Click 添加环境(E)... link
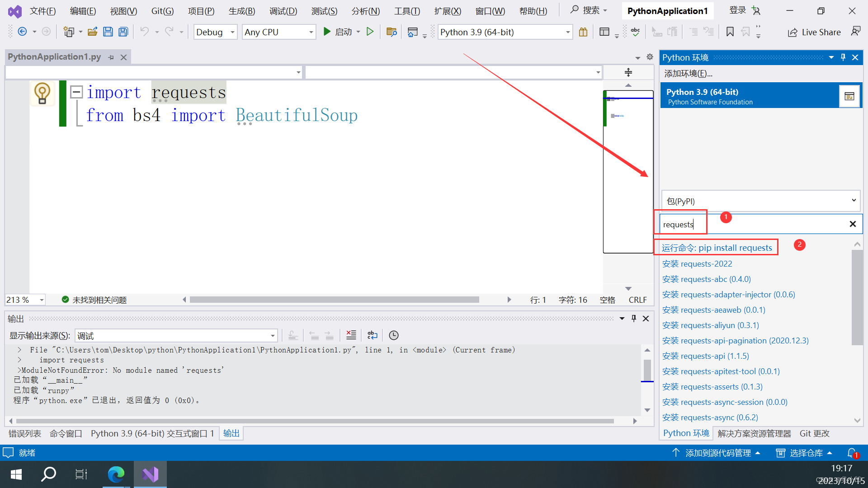The width and height of the screenshot is (868, 488). pyautogui.click(x=688, y=74)
